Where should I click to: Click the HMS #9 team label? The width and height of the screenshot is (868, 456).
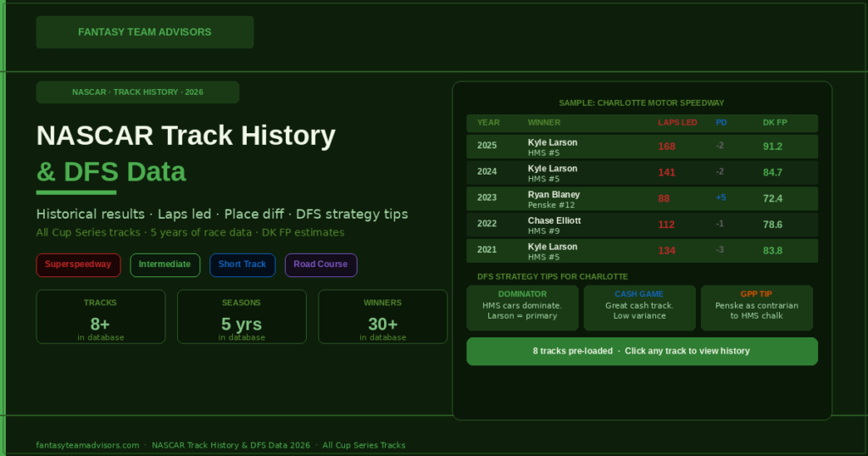pos(543,231)
